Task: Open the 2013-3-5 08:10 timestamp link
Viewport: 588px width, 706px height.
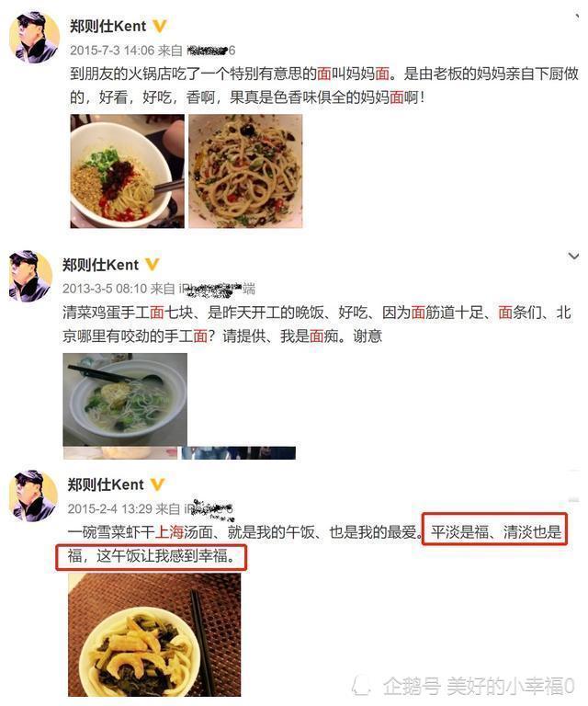Action: point(105,288)
